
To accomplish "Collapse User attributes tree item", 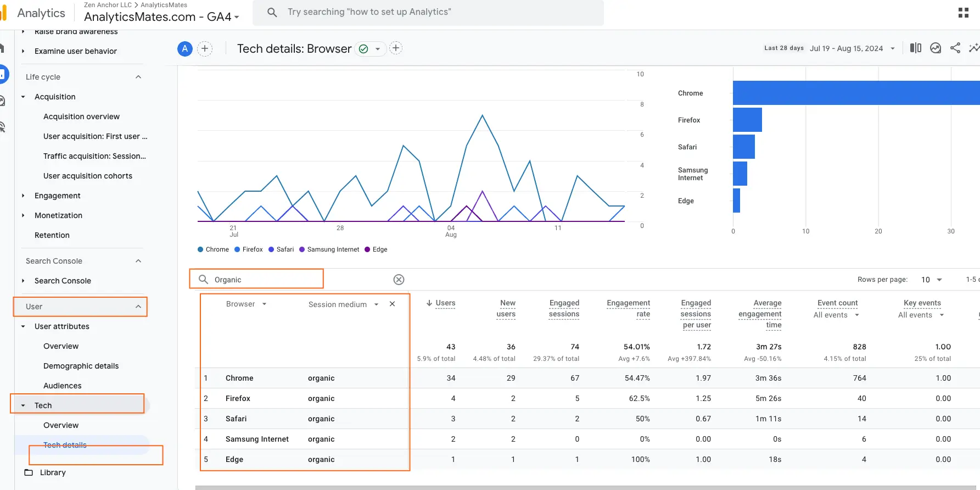I will click(23, 326).
